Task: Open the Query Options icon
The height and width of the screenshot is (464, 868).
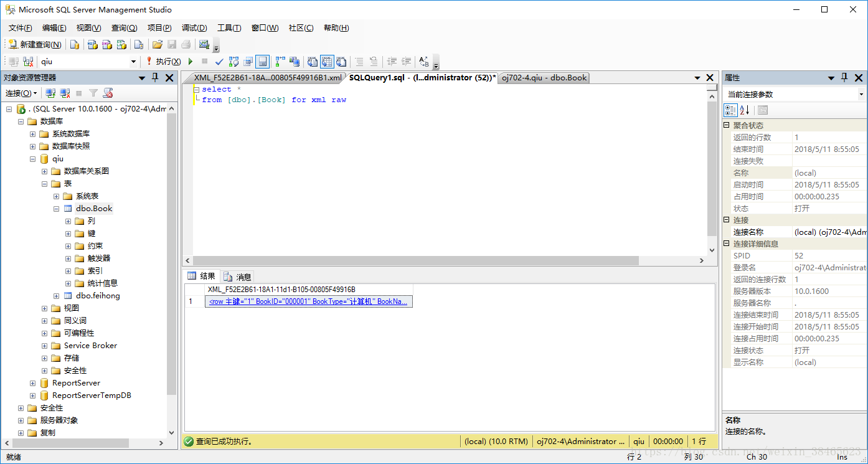Action: pyautogui.click(x=248, y=62)
